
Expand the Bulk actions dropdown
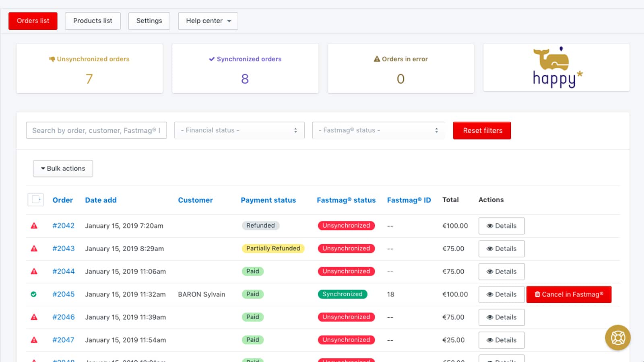tap(63, 169)
